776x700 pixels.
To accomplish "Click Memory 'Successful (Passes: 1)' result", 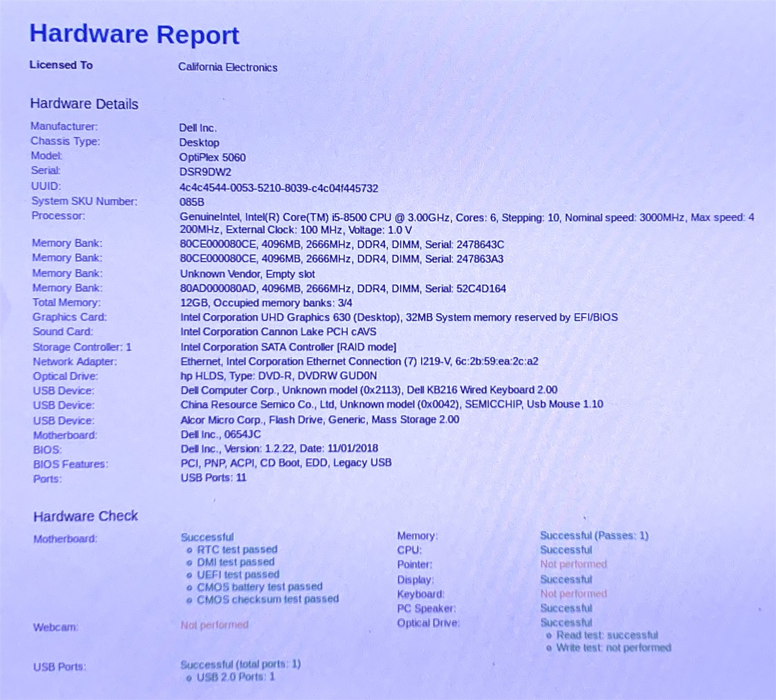I will pyautogui.click(x=594, y=536).
